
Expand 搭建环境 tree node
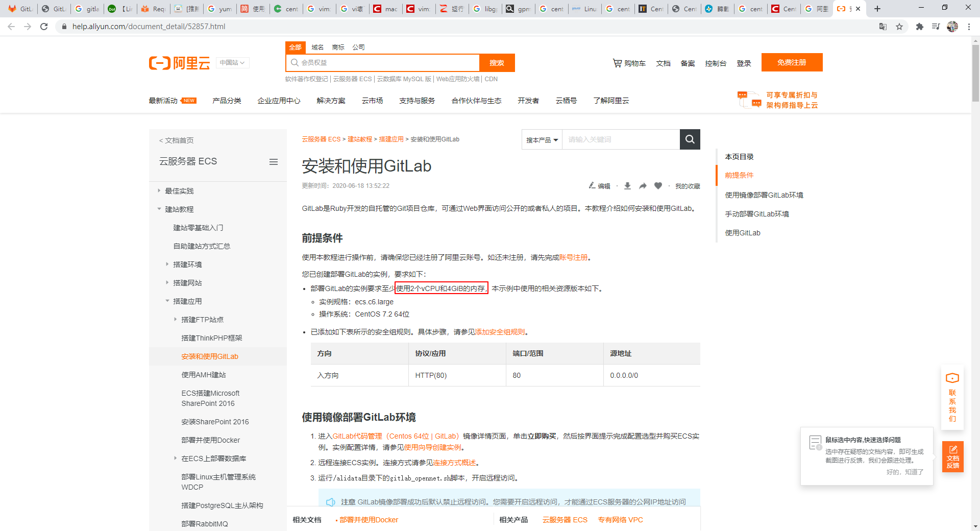click(167, 264)
